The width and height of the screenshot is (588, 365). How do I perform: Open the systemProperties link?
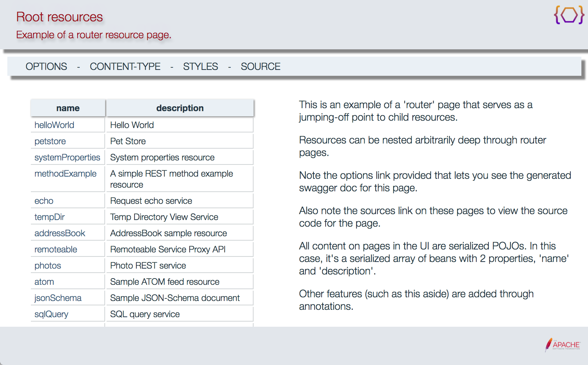tap(67, 157)
